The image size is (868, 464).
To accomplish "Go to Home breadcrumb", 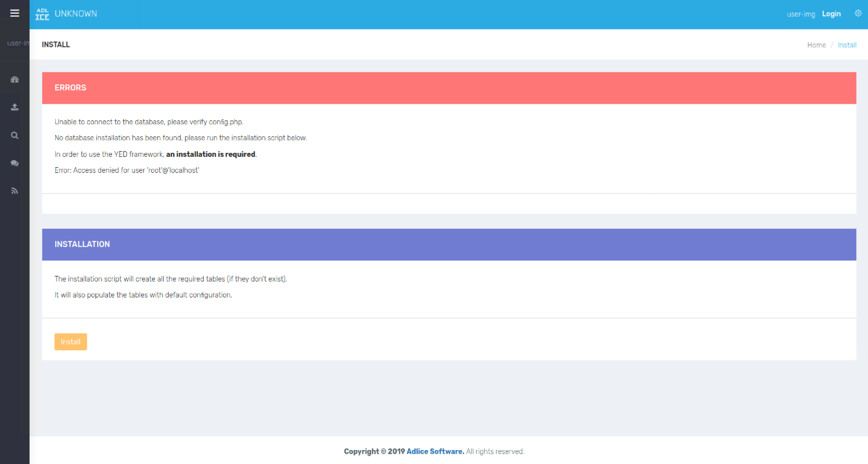I will click(816, 45).
